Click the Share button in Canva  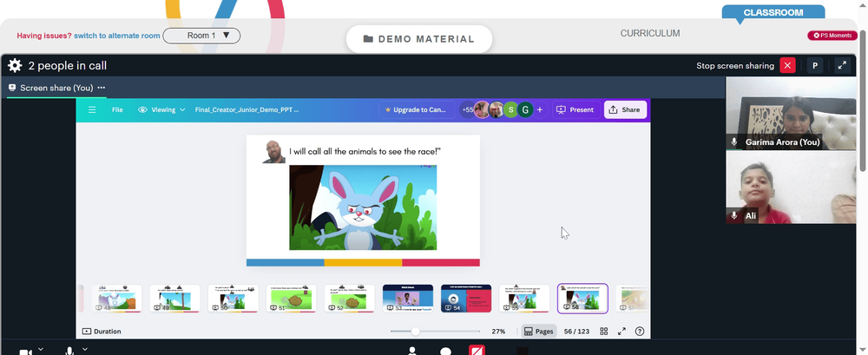[x=625, y=109]
